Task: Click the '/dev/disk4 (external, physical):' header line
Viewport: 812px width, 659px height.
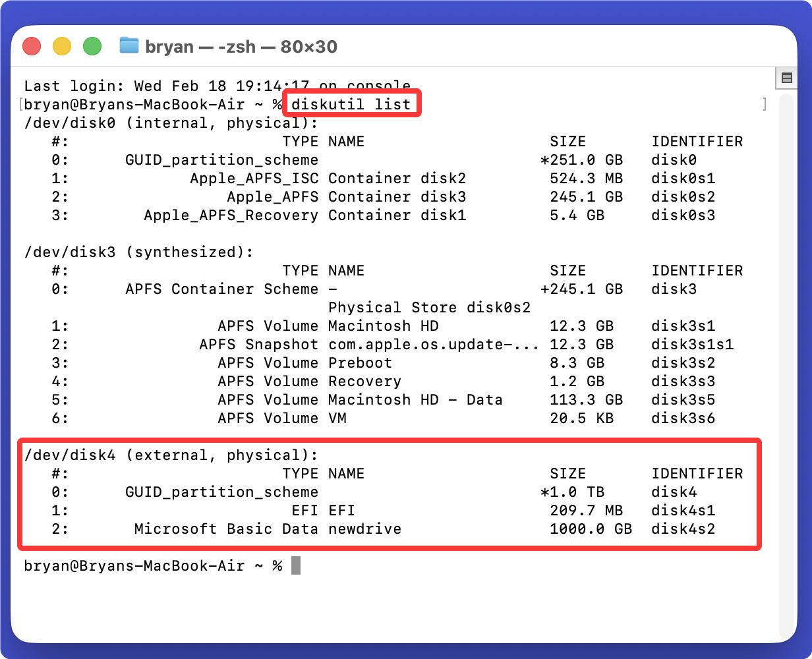Action: (171, 455)
